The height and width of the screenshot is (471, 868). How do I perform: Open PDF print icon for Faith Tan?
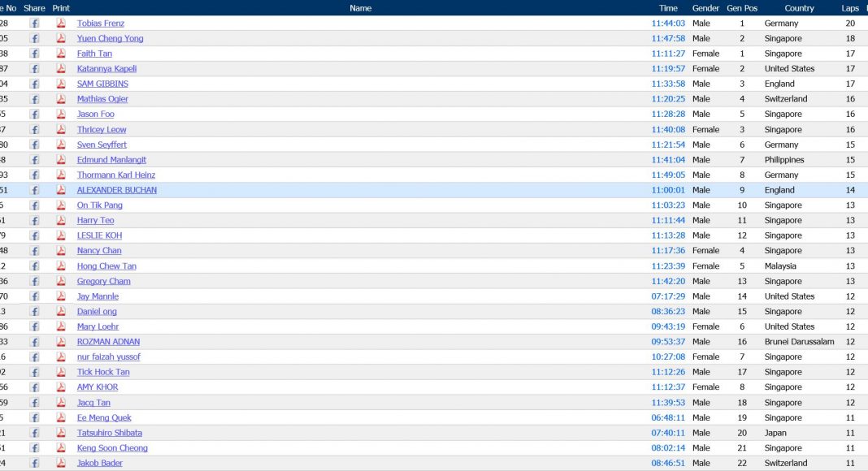[x=61, y=54]
